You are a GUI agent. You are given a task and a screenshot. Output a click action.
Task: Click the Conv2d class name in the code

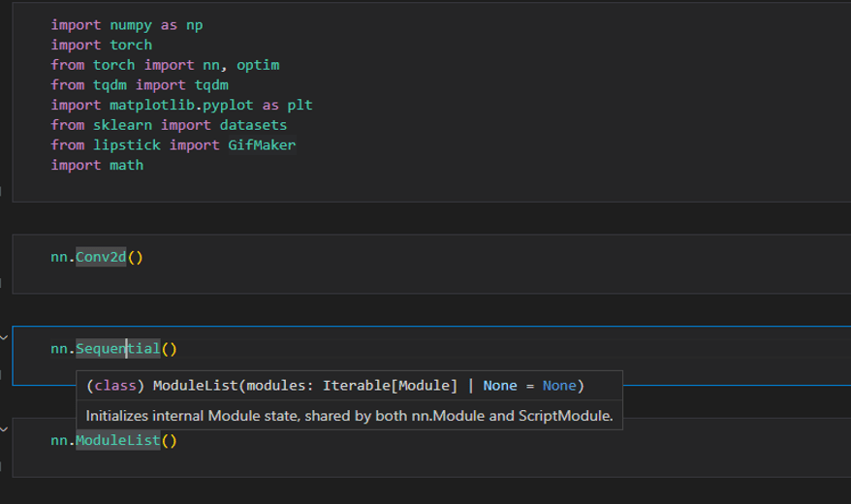(101, 258)
